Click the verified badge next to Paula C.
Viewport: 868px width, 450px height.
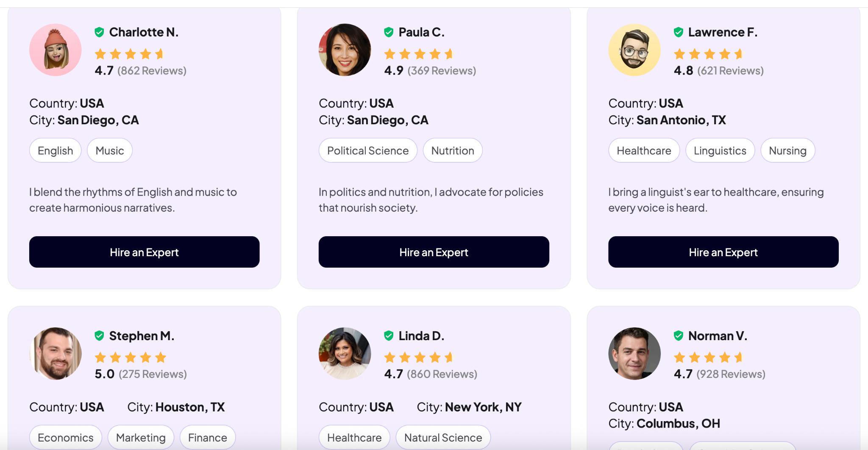tap(389, 32)
